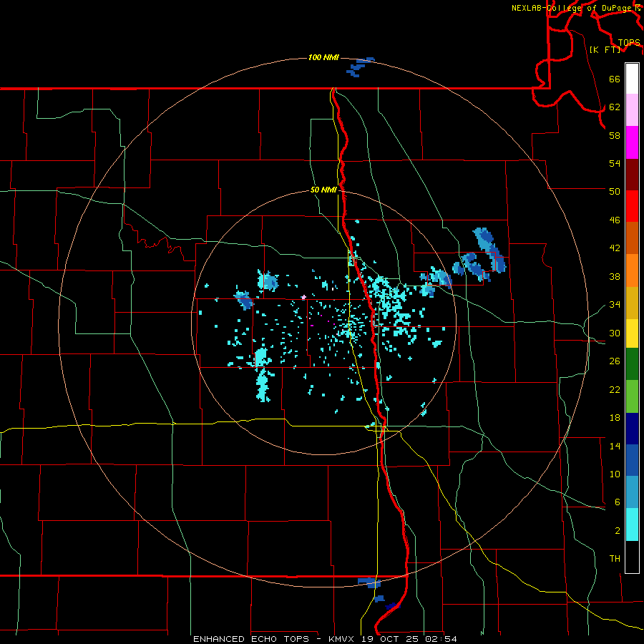The image size is (644, 644).
Task: Click the 62 legend value
Action: pos(615,107)
